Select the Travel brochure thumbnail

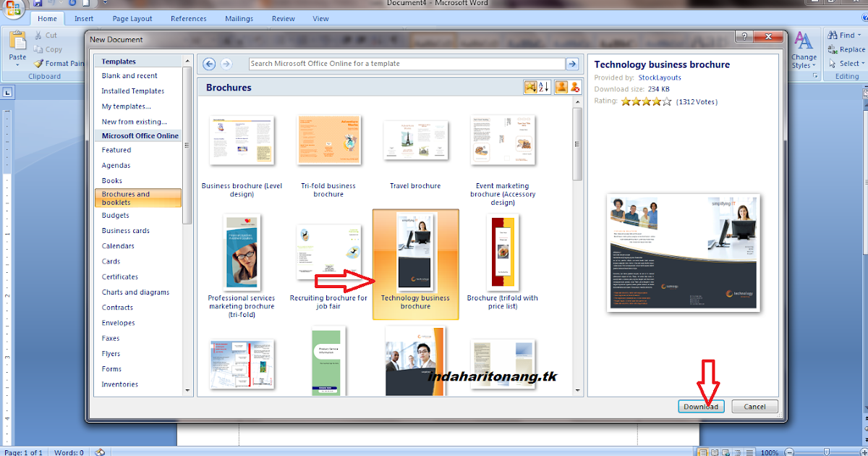[x=415, y=141]
